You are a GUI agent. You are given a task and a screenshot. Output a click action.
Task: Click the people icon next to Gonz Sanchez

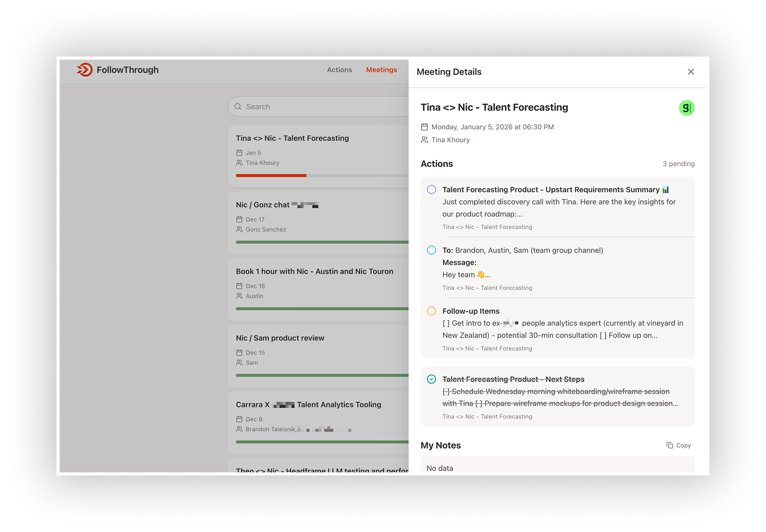tap(239, 229)
